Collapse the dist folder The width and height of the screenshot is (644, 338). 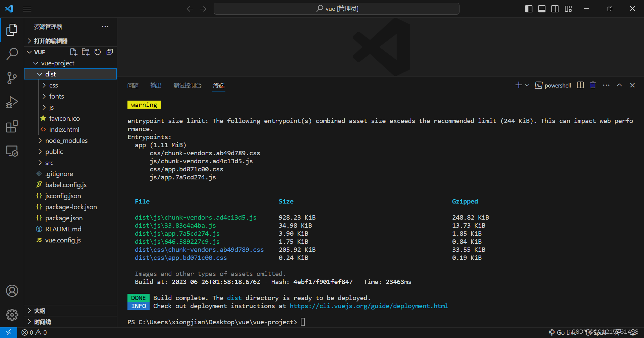(70, 74)
